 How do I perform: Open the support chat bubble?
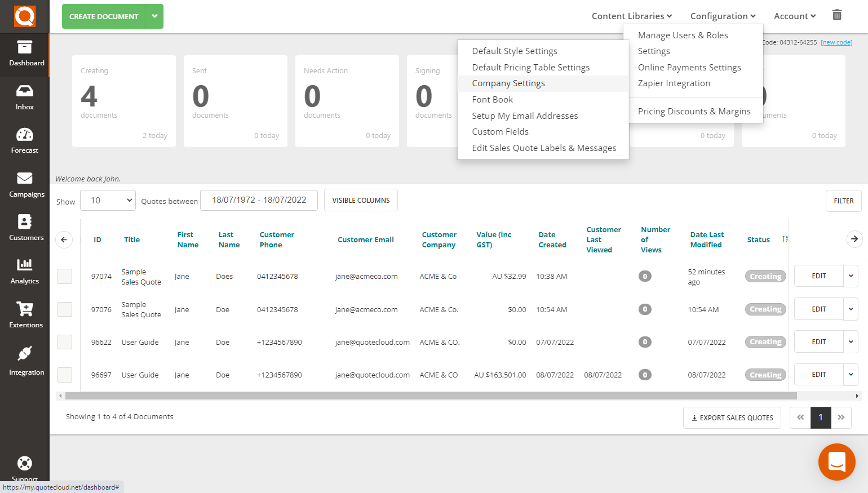coord(837,462)
